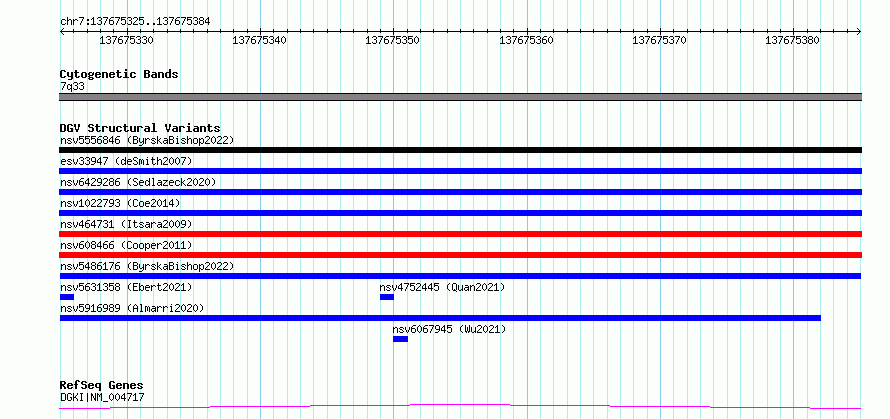Click the blue nsv5916989 variant bar
The image size is (890, 419).
440,318
